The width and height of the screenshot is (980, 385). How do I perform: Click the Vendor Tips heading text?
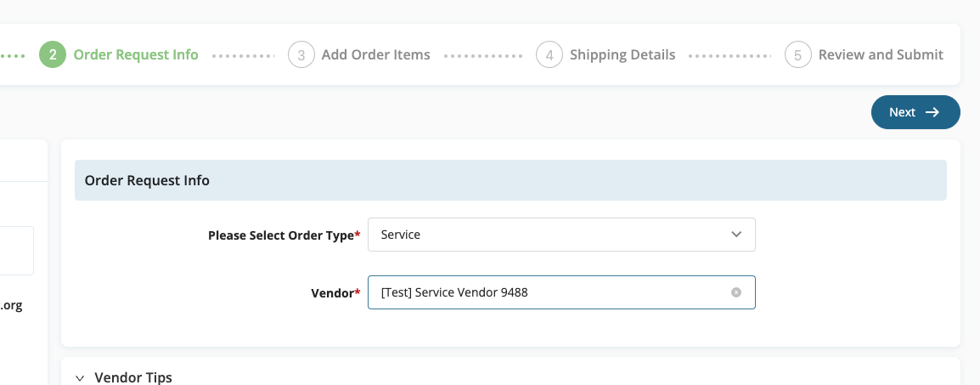point(133,377)
